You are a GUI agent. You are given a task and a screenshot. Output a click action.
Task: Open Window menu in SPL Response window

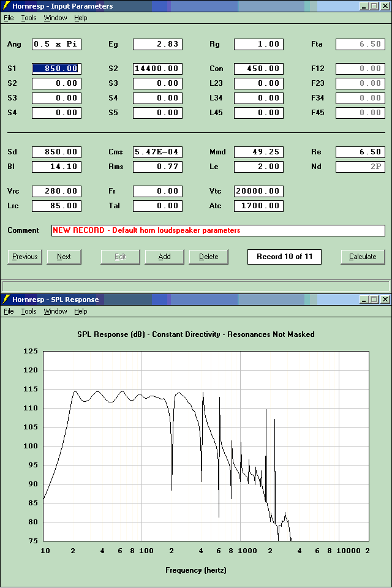click(x=55, y=311)
